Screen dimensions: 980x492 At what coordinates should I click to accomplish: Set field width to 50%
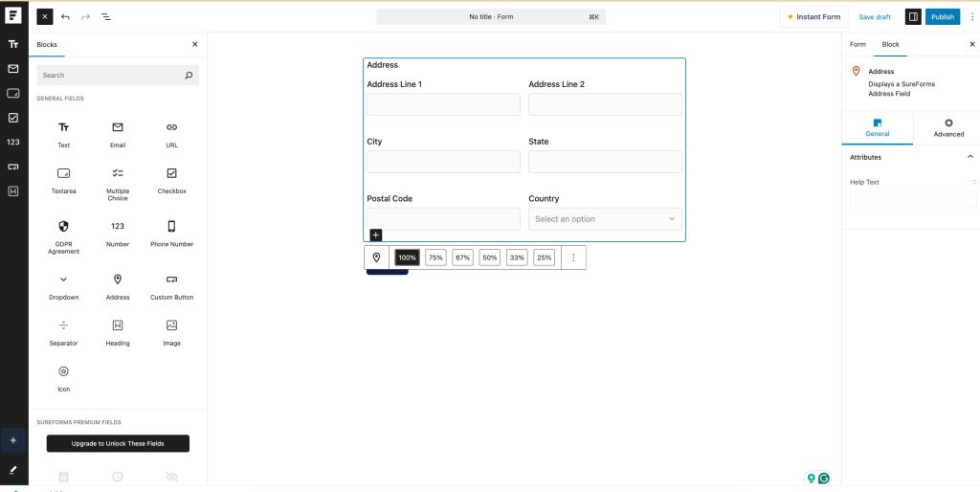[x=489, y=257]
